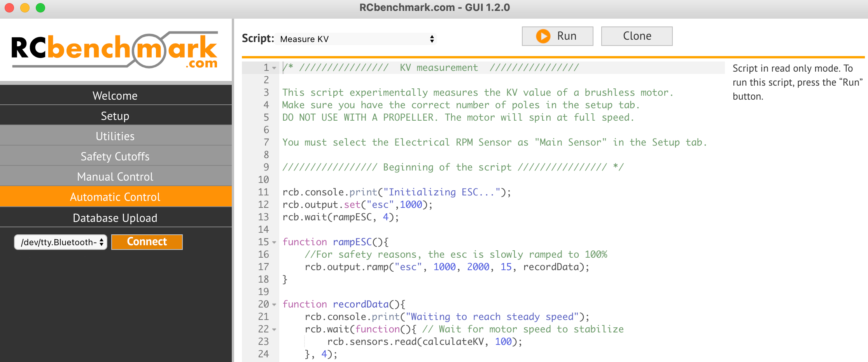Click line number 13 in the gutter
The width and height of the screenshot is (868, 362).
[263, 217]
